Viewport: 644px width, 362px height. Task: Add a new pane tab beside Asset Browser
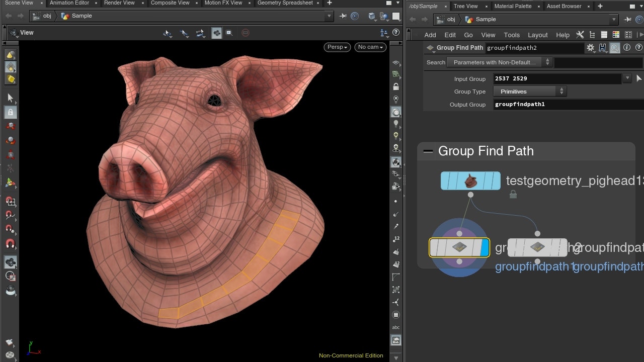click(x=601, y=6)
